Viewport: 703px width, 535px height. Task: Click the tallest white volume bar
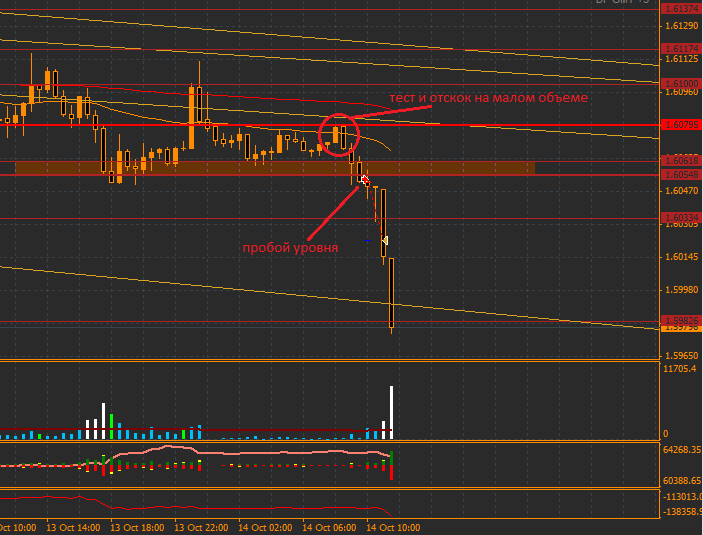391,412
